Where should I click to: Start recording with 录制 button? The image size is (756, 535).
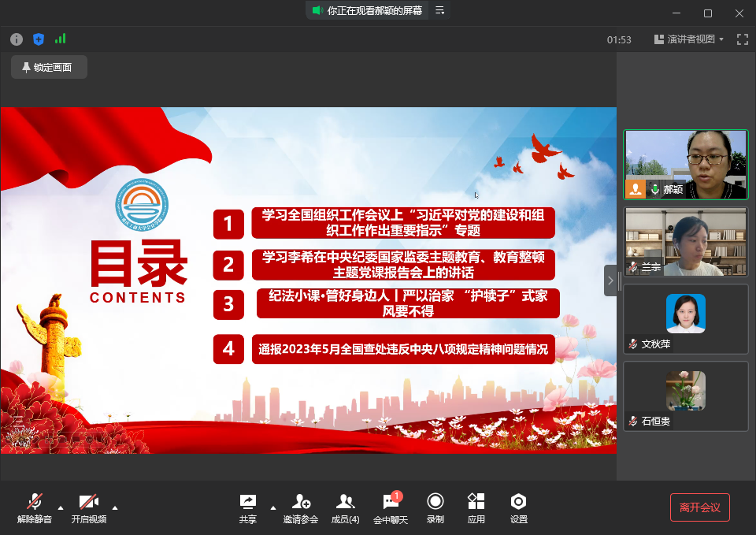(x=435, y=507)
